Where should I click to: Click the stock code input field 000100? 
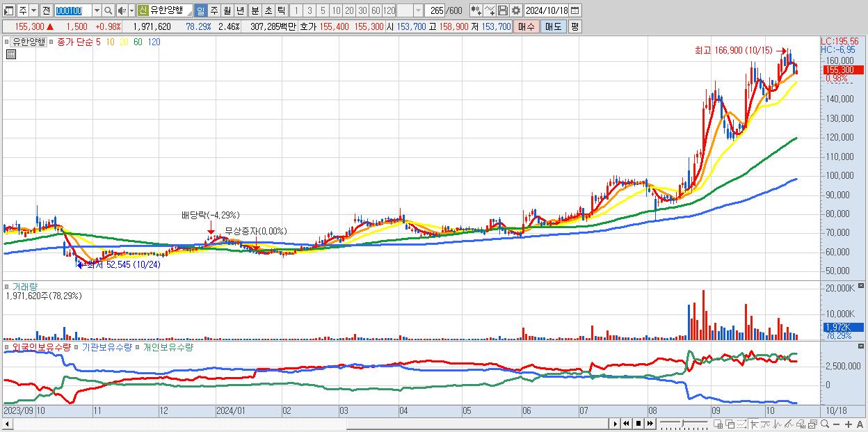tap(73, 10)
